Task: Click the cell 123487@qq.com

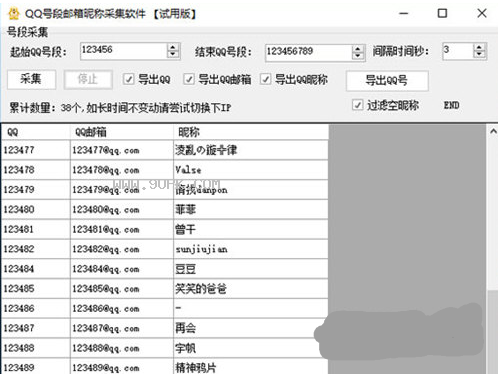Action: click(122, 328)
